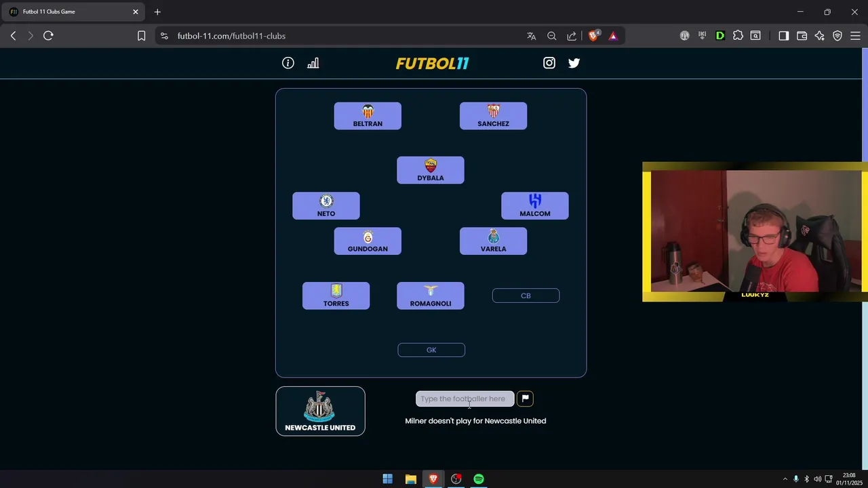Click the microphone tray icon
The image size is (868, 488).
tap(796, 479)
